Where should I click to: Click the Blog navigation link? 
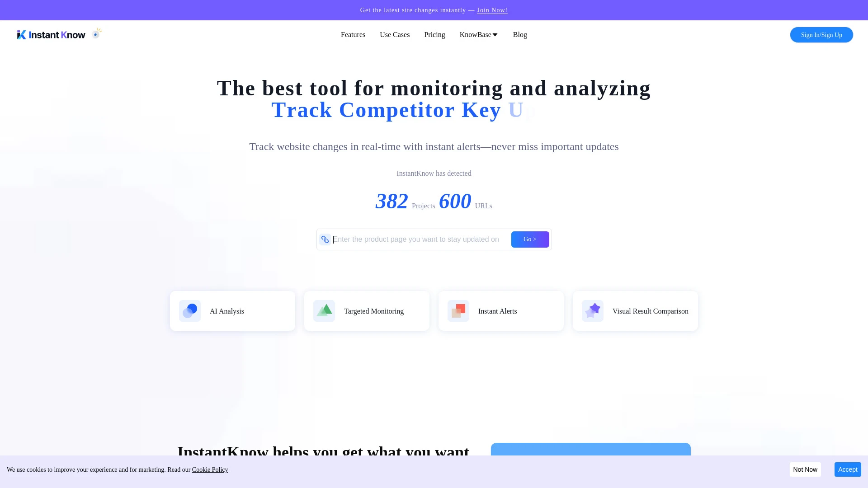[x=520, y=34]
